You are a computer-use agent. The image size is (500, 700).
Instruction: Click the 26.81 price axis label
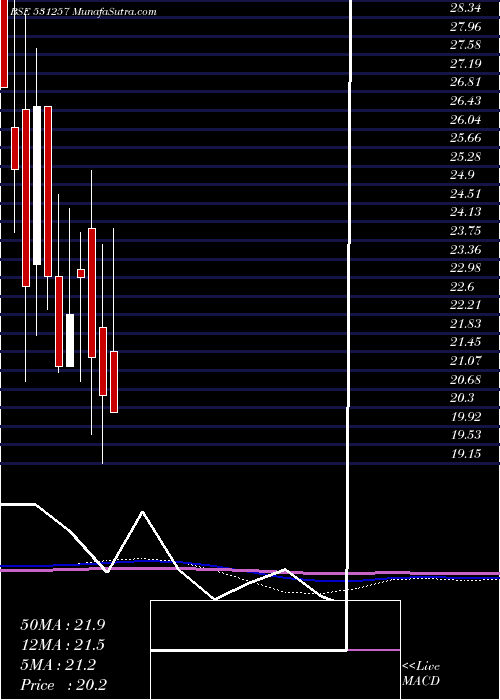pos(465,82)
